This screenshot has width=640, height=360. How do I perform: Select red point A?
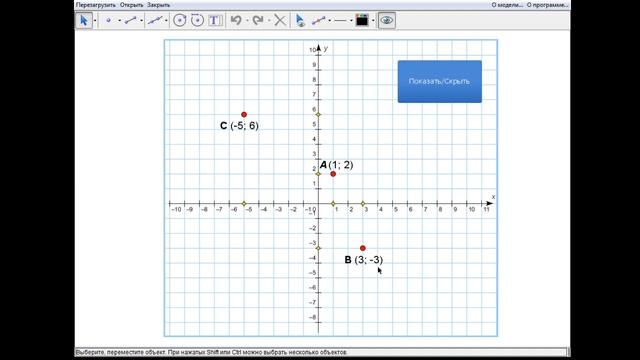click(333, 174)
